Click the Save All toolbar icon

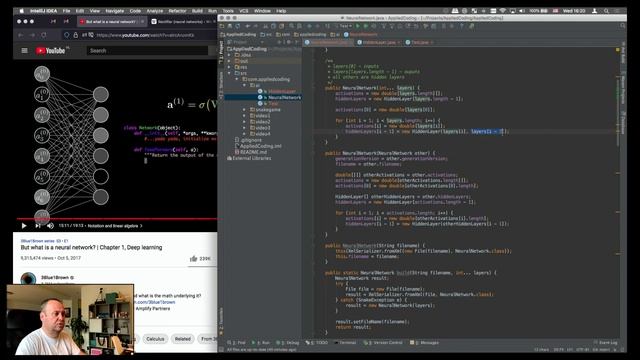tap(230, 26)
